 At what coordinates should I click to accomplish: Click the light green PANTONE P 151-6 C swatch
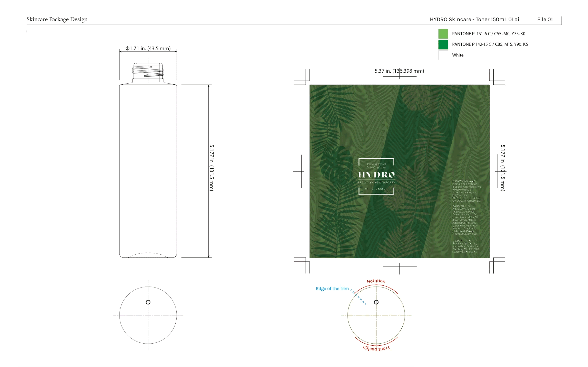point(443,34)
